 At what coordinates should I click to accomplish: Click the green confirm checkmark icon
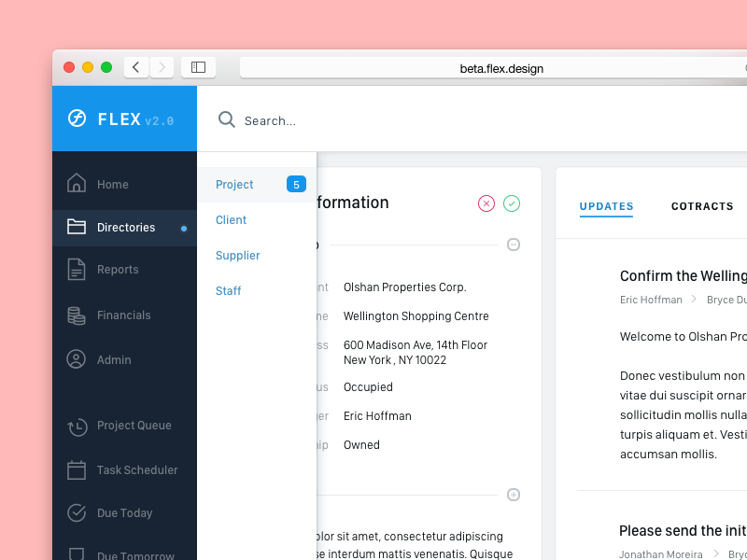click(x=512, y=203)
